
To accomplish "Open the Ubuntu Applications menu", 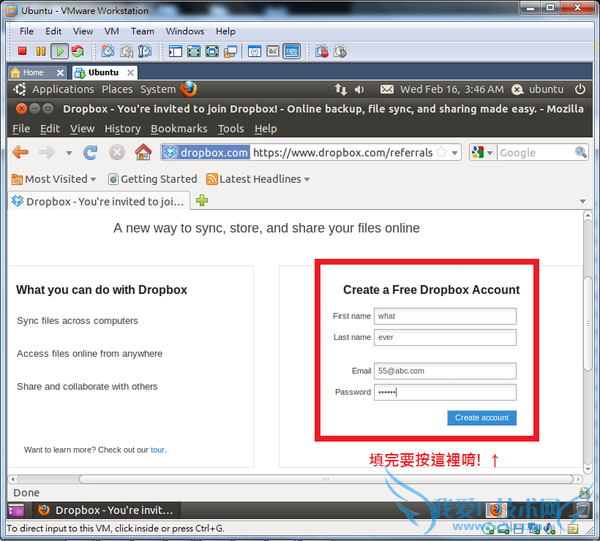I will 63,89.
